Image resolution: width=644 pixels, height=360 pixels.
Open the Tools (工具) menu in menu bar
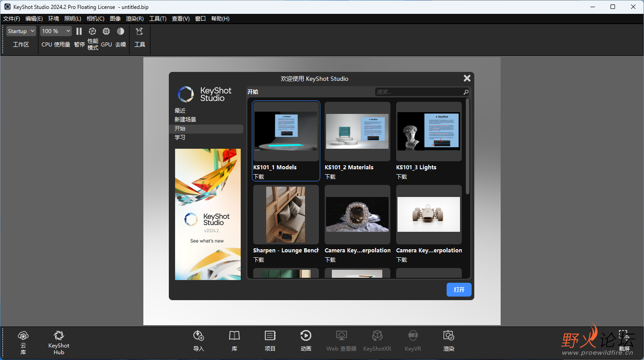(x=158, y=19)
